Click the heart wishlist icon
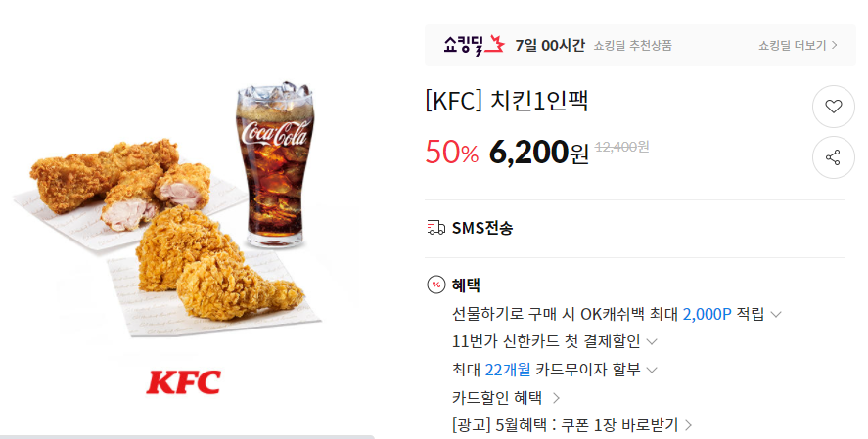Viewport: 868px width, 439px height. (833, 107)
